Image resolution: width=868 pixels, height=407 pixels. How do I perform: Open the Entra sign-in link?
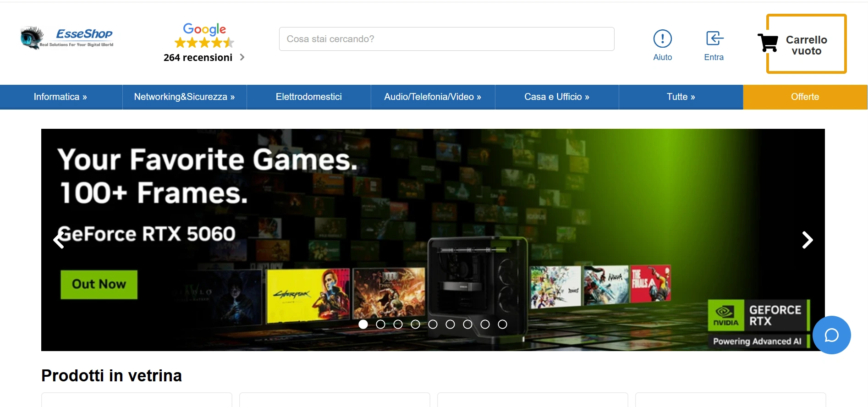pos(714,57)
